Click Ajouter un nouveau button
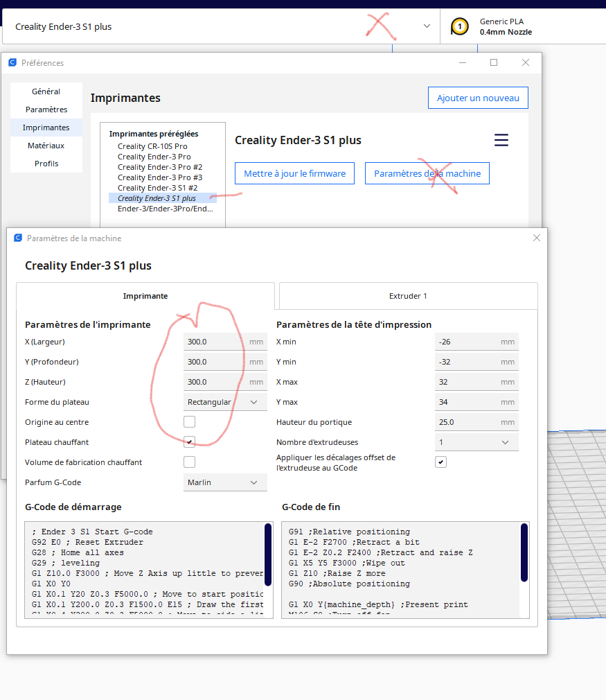This screenshot has height=700, width=606. click(478, 98)
